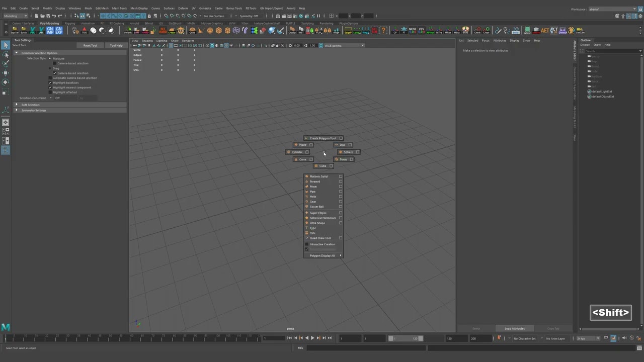
Task: Switch to the Rigging shelf tab
Action: pos(69,23)
